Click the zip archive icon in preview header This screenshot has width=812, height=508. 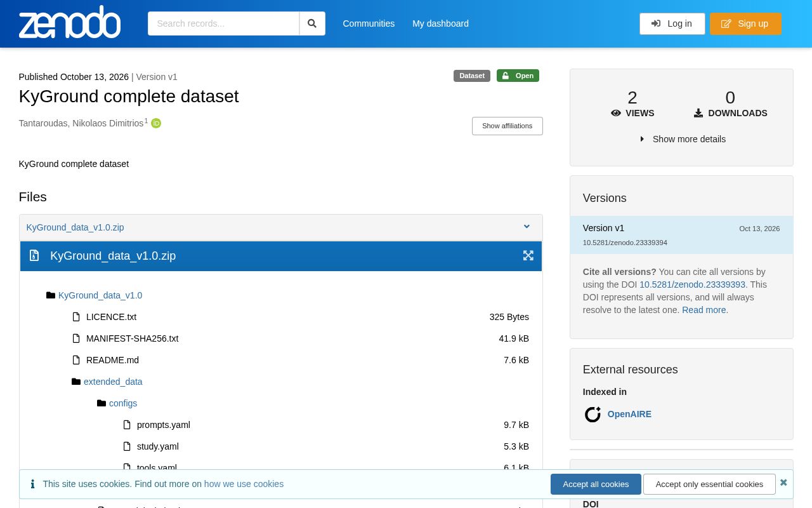point(34,255)
